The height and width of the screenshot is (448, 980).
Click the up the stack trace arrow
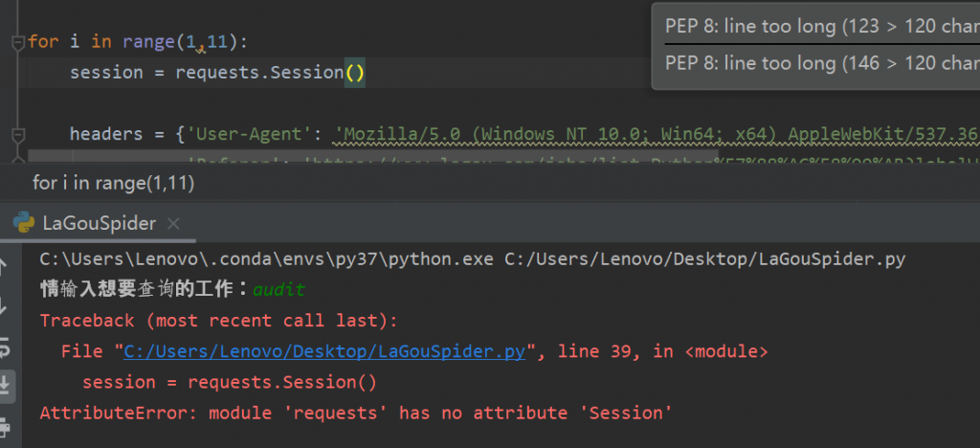5,267
